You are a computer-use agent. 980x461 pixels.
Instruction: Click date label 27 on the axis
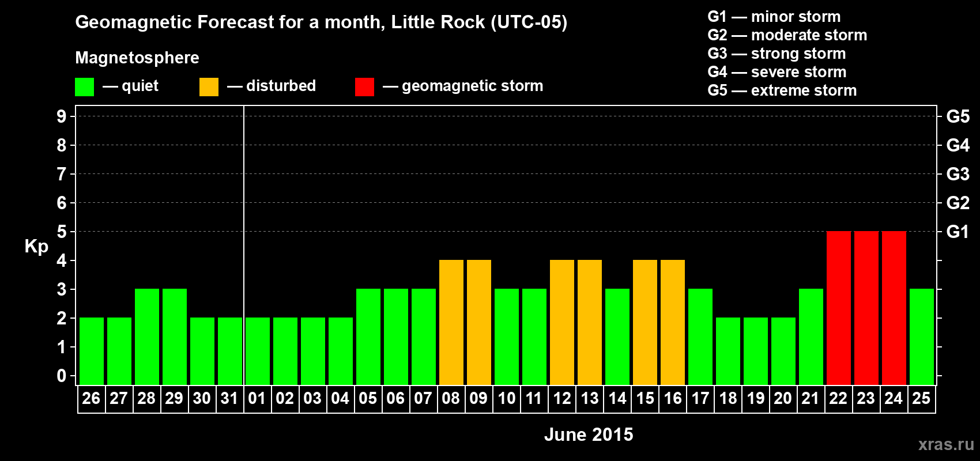point(119,399)
